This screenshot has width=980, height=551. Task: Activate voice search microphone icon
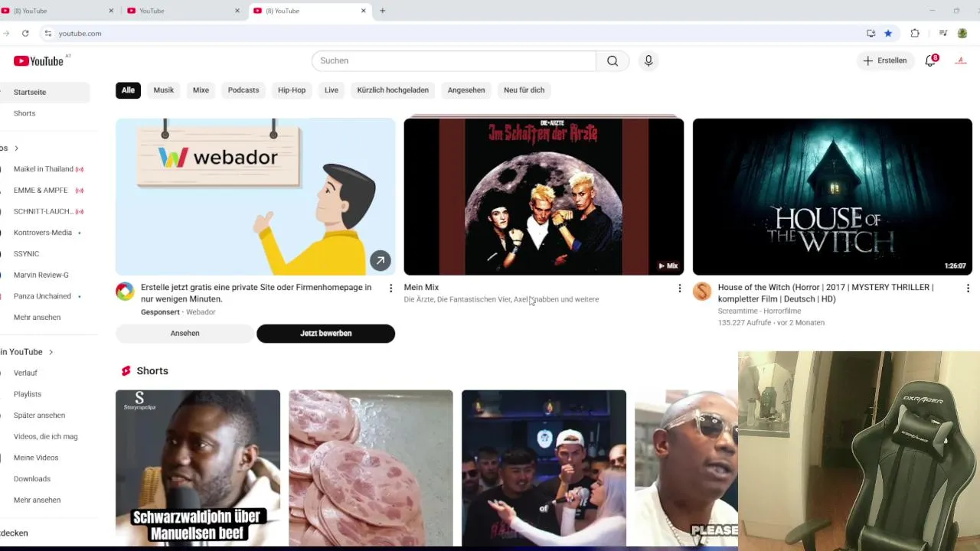tap(648, 61)
